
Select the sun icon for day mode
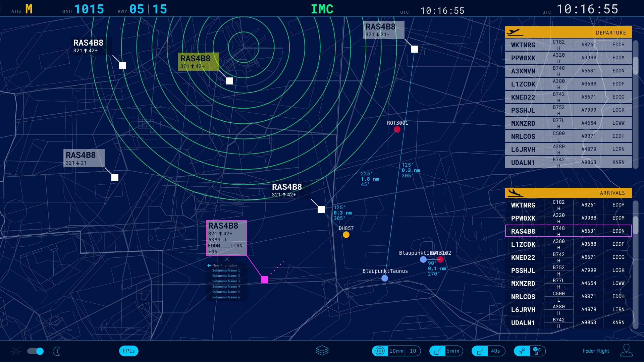pos(15,351)
